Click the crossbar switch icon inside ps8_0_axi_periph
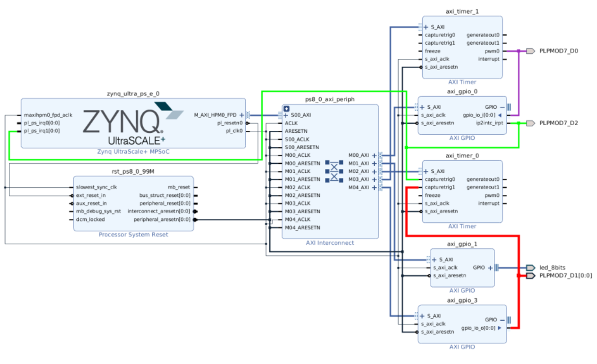The image size is (597, 364). (x=334, y=171)
